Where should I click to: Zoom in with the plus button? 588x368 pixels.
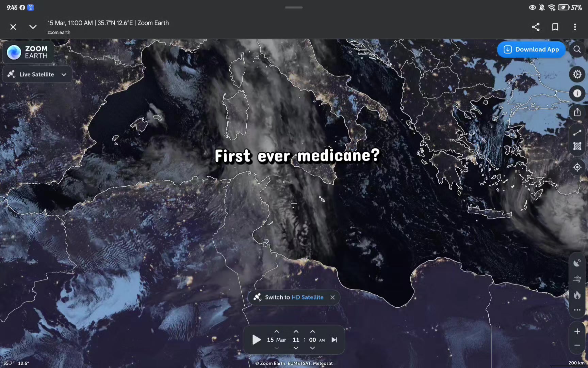577,332
